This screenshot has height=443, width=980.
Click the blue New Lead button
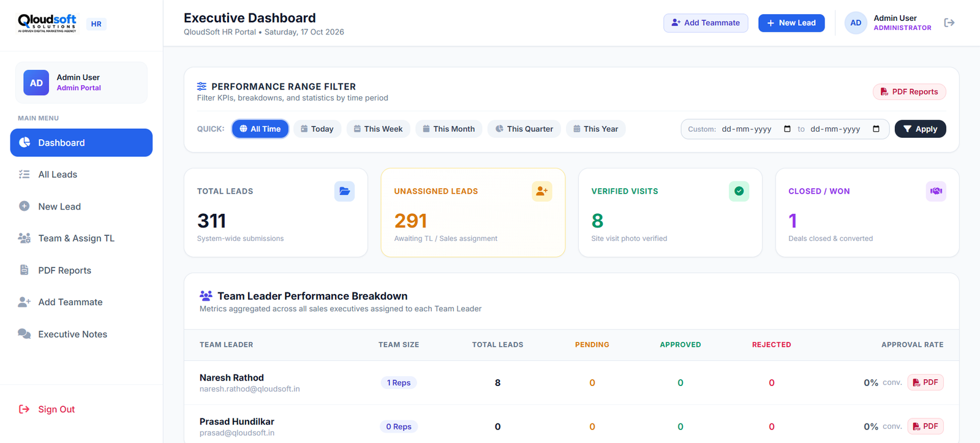click(791, 23)
